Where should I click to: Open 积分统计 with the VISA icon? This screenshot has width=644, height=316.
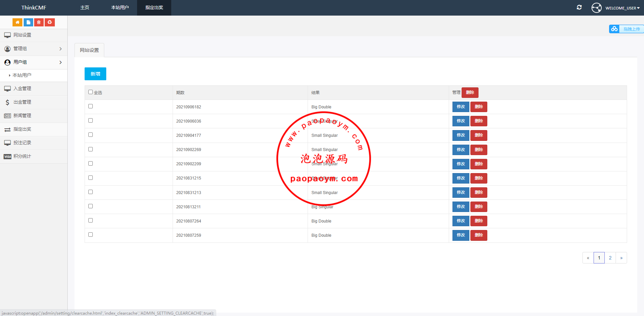22,156
